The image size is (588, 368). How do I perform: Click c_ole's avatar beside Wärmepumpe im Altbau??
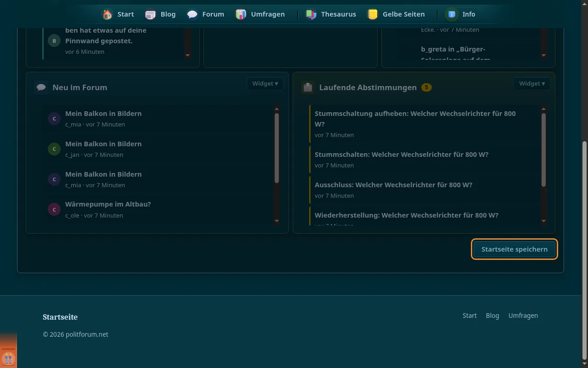pos(54,210)
